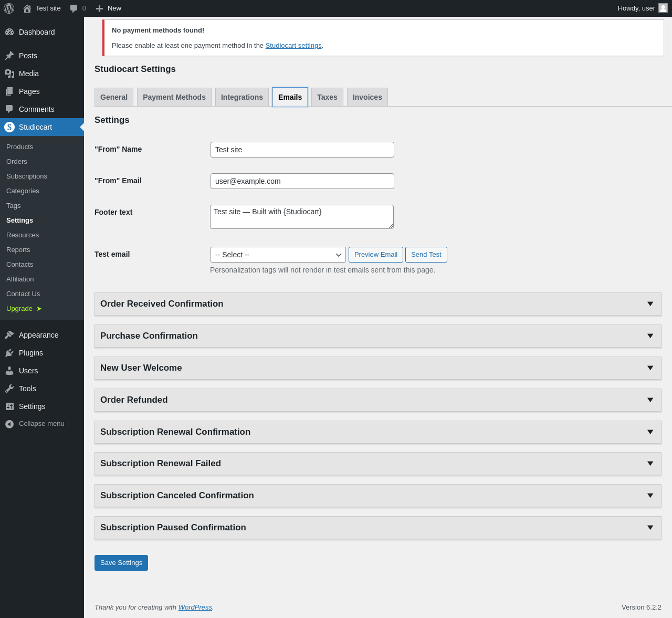Click the Test site name in admin bar
Screen dimensions: 672x618
48,8
